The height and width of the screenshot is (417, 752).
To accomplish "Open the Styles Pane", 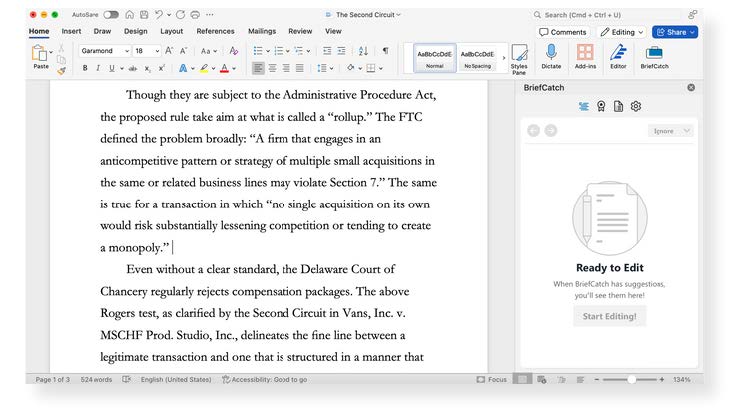I will click(519, 59).
